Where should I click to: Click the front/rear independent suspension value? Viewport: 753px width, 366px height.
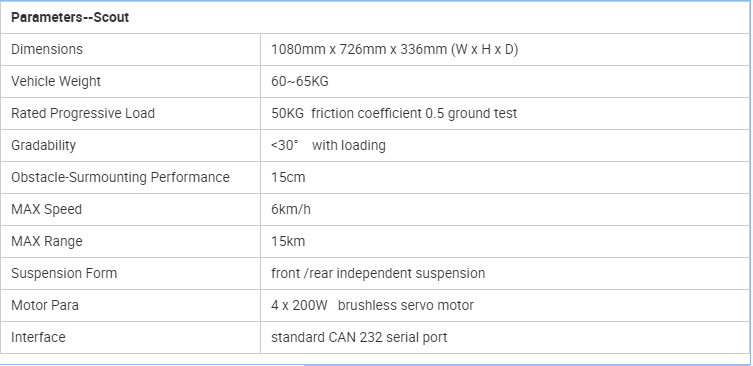coord(378,273)
